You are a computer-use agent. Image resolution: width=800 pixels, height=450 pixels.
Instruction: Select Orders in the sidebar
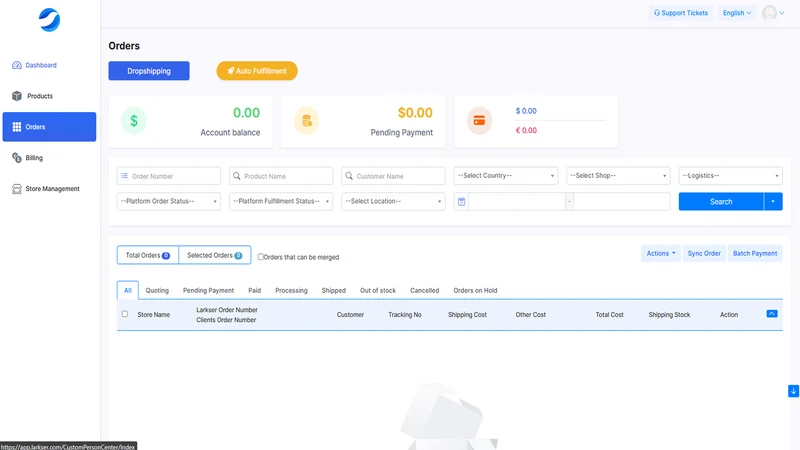point(49,127)
